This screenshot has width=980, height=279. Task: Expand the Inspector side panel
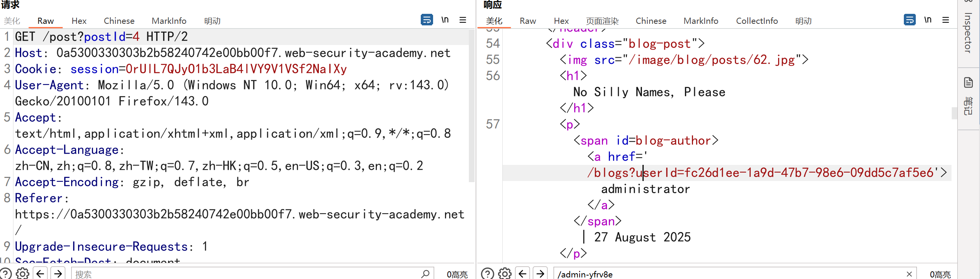968,33
